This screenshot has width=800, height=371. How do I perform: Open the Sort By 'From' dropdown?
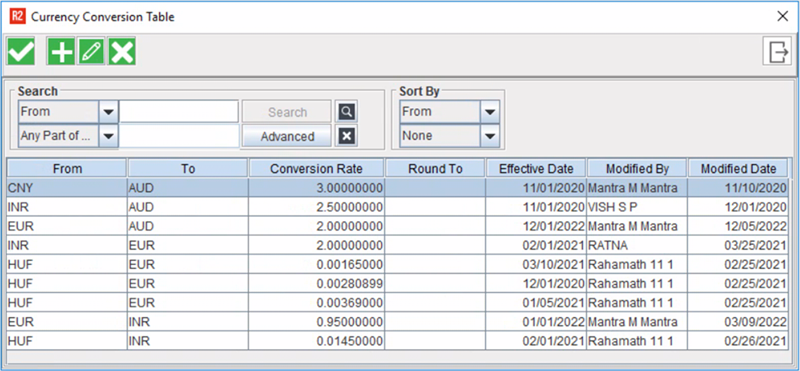489,112
